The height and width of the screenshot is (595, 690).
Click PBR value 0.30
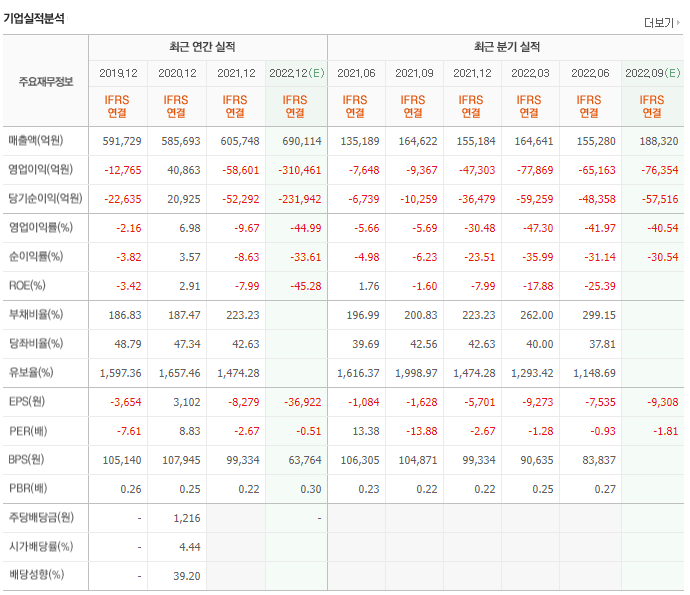(x=311, y=489)
